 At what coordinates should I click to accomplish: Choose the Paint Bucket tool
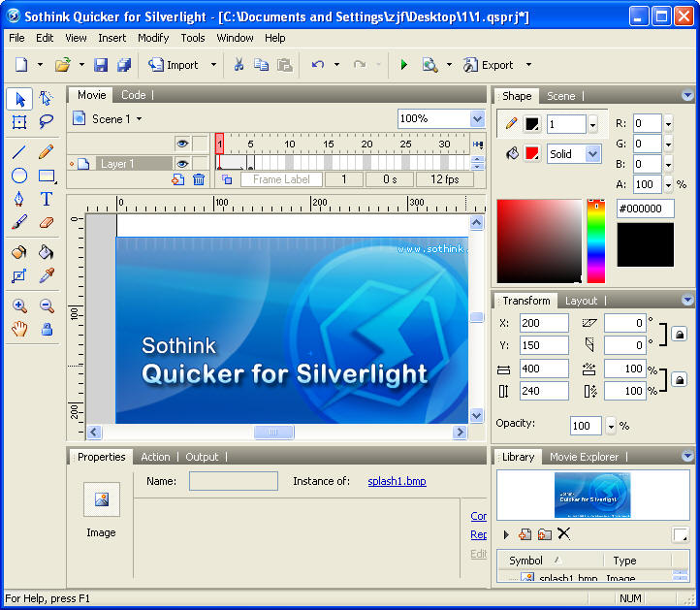click(x=46, y=253)
